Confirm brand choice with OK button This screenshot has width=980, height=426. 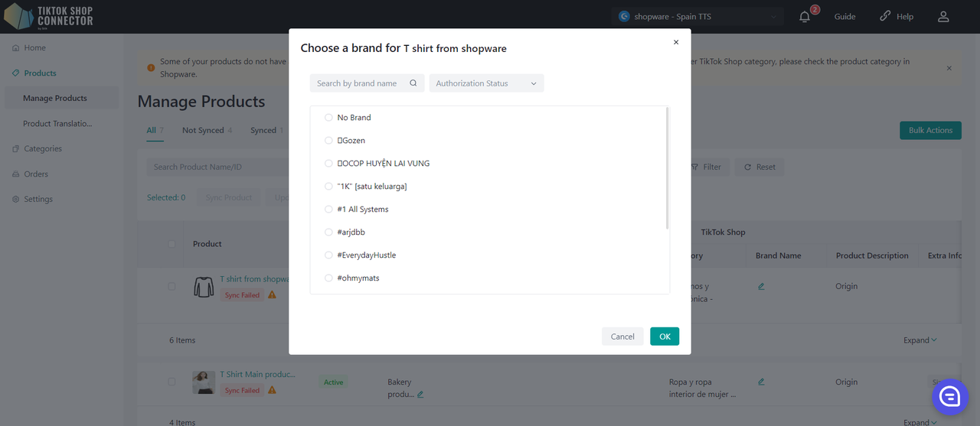click(665, 337)
